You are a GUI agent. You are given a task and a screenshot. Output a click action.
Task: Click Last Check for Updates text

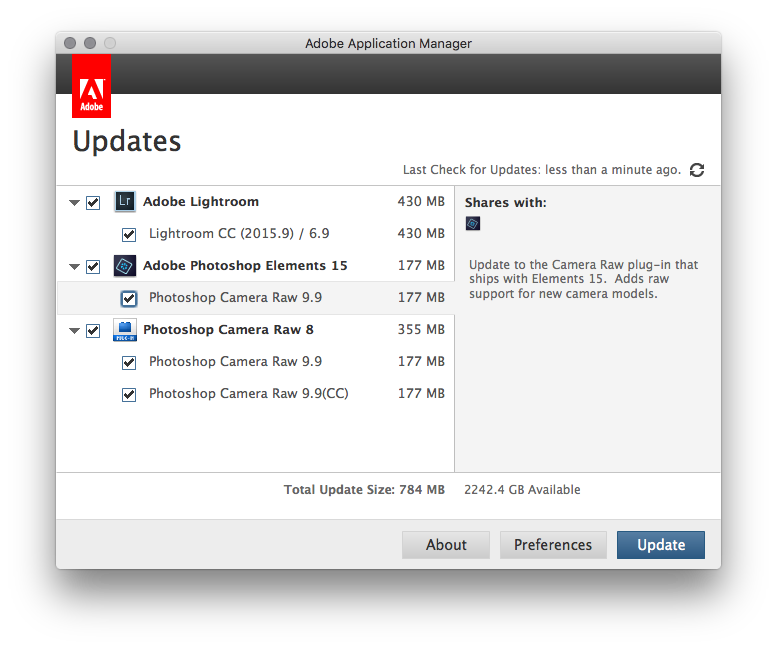tap(542, 170)
